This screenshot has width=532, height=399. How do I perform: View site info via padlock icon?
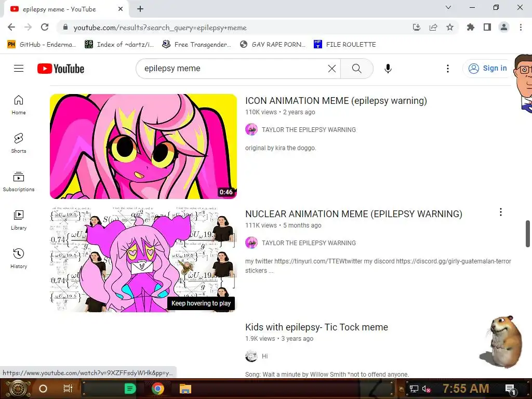click(65, 27)
